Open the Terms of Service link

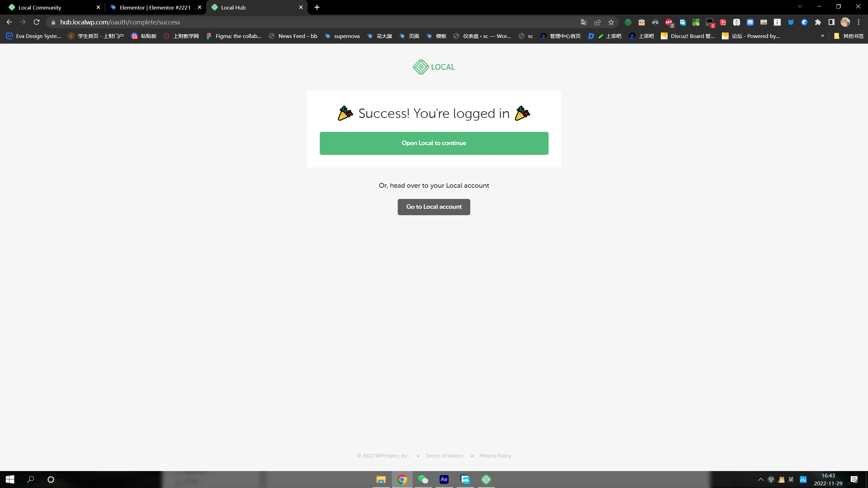tap(444, 456)
